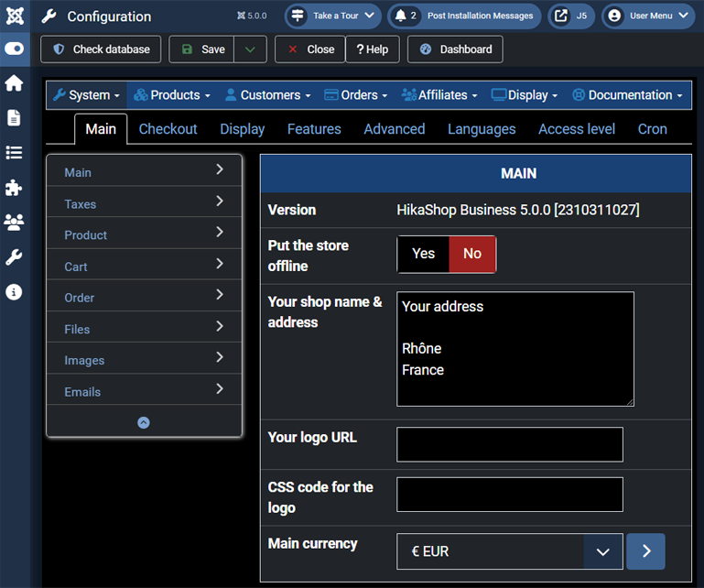Select Taxes in the side list
704x588 pixels.
pyautogui.click(x=144, y=202)
